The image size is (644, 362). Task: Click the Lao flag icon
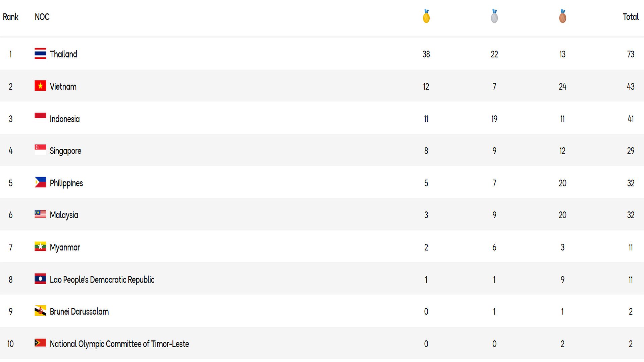[40, 279]
